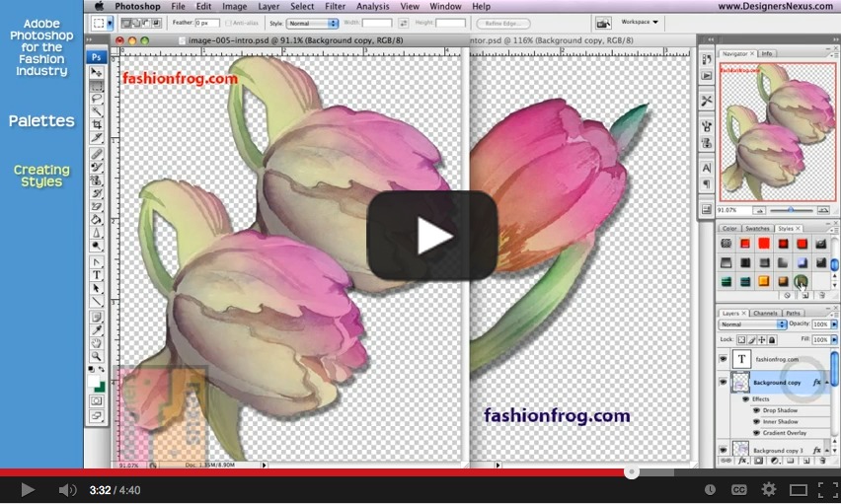Open the Workspace dropdown

click(640, 22)
